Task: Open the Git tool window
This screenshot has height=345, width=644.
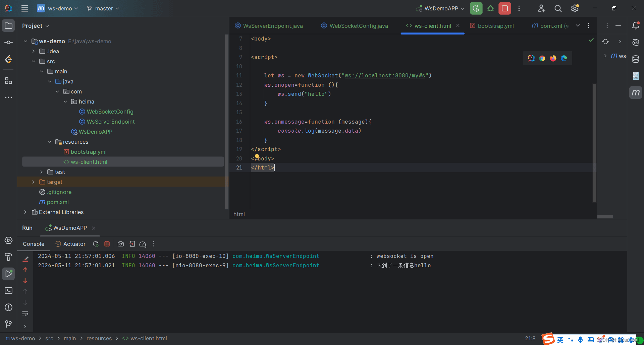Action: (9, 324)
